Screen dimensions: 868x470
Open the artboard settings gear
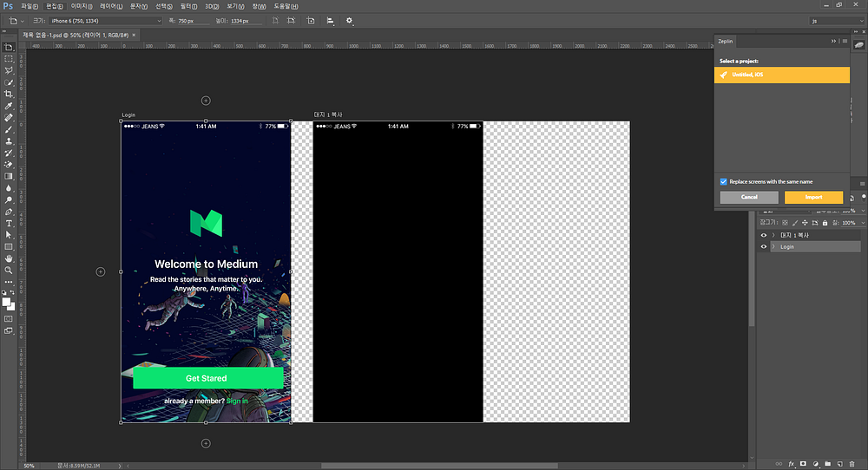tap(349, 21)
